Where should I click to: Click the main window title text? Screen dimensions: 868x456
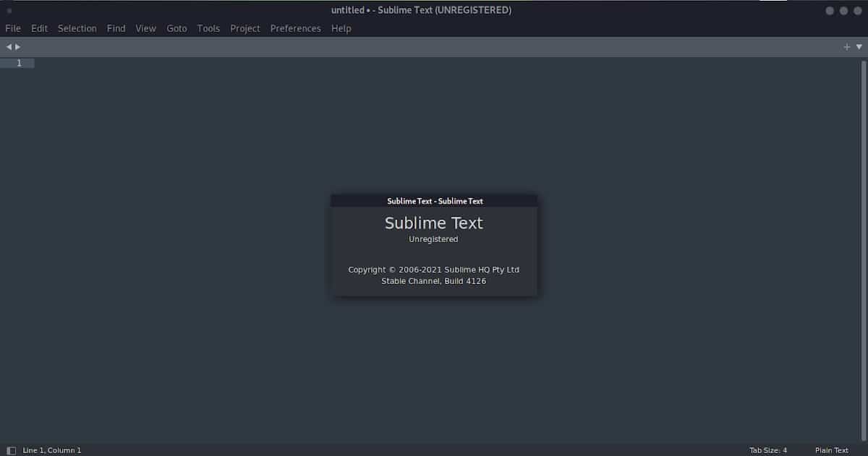tap(421, 10)
